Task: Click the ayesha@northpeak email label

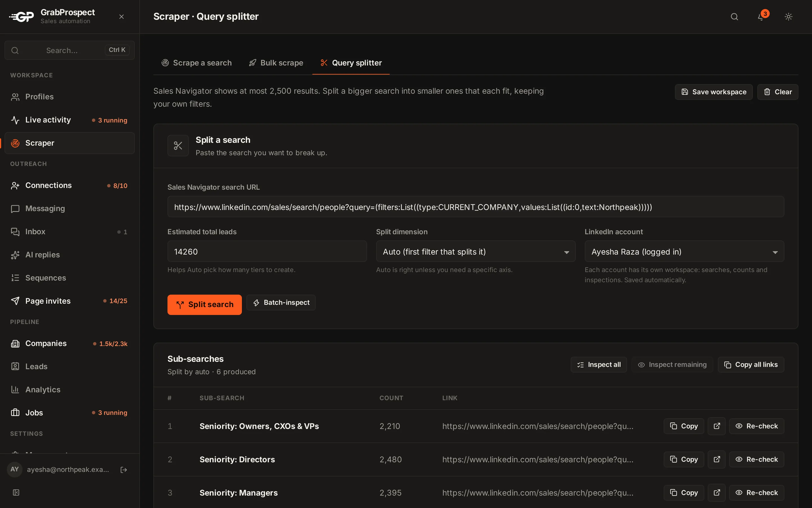Action: tap(68, 470)
